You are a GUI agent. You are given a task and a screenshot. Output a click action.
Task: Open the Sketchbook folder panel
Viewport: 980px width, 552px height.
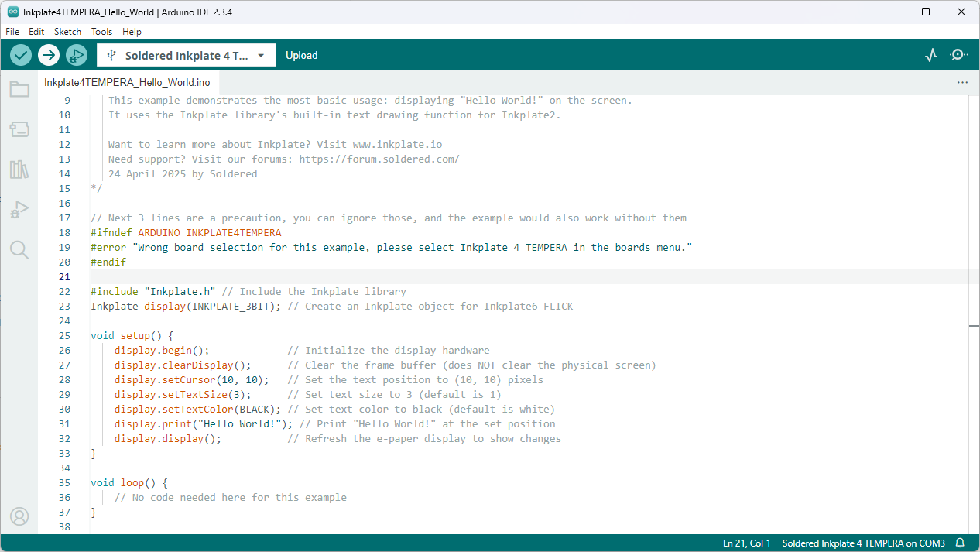click(19, 89)
